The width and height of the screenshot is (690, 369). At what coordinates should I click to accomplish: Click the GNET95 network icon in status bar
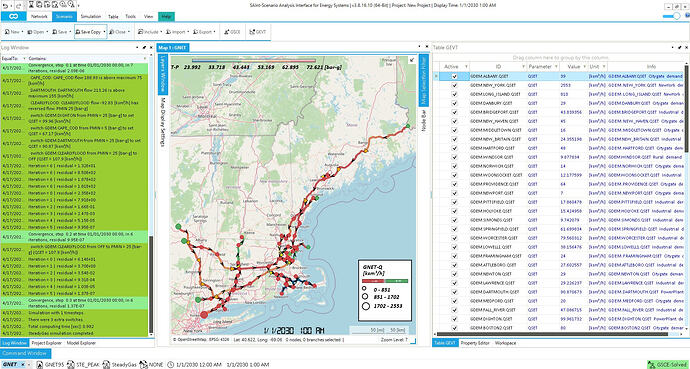pos(40,365)
